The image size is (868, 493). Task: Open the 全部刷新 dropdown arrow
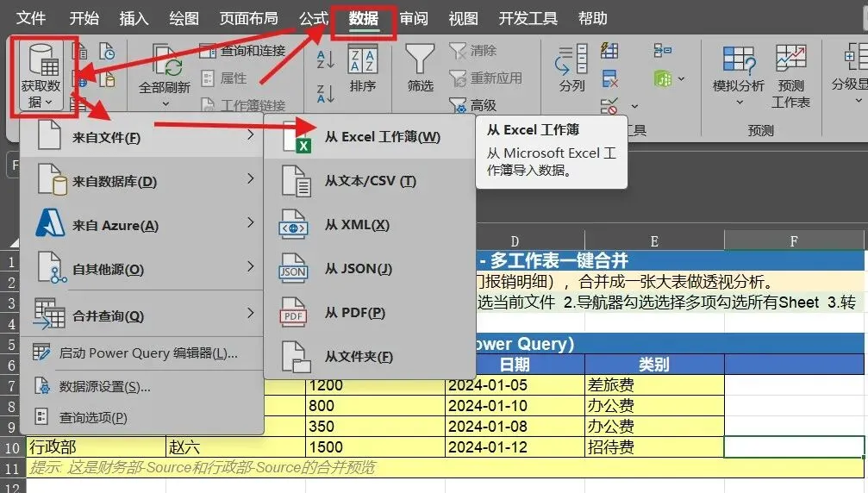click(x=165, y=103)
